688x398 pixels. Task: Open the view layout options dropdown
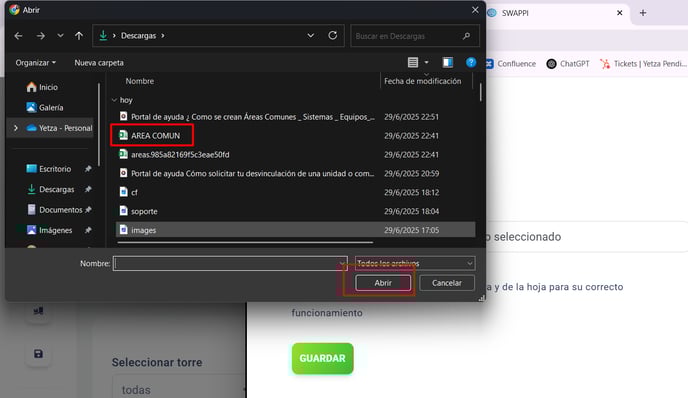[x=426, y=63]
